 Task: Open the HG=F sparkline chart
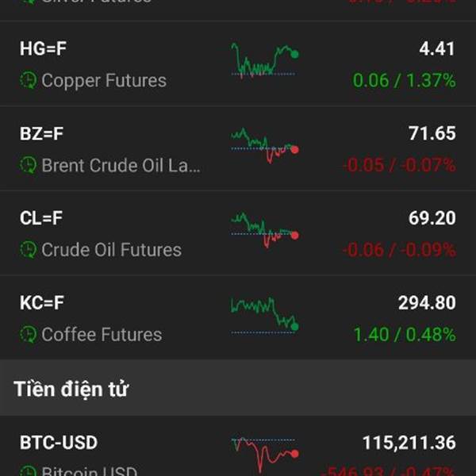265,60
